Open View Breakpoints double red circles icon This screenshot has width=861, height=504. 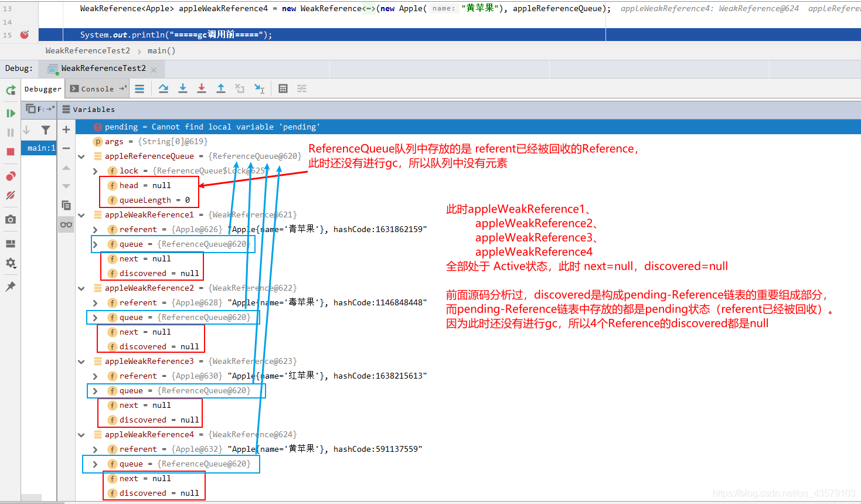tap(11, 176)
